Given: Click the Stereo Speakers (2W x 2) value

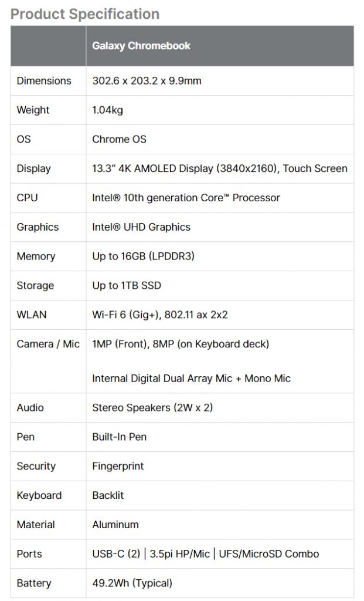Looking at the screenshot, I should coord(152,407).
